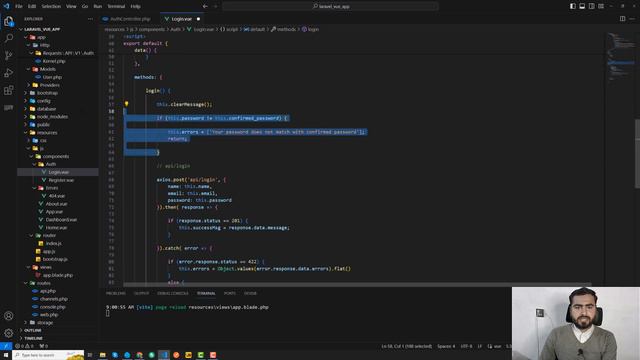The width and height of the screenshot is (640, 360).
Task: Open the Terminal menu
Action: [x=116, y=6]
